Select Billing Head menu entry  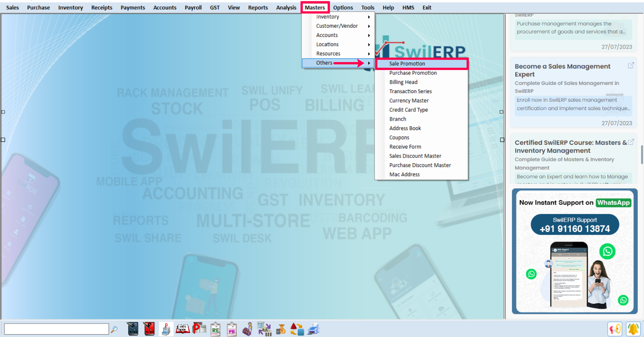(x=422, y=82)
